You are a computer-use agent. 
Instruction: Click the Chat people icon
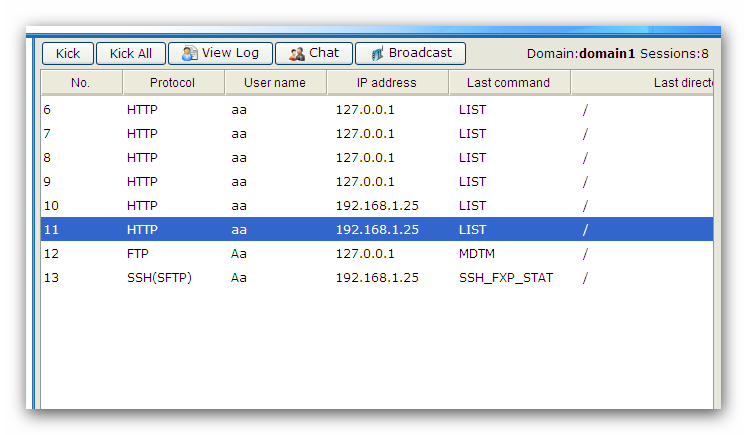click(x=297, y=54)
